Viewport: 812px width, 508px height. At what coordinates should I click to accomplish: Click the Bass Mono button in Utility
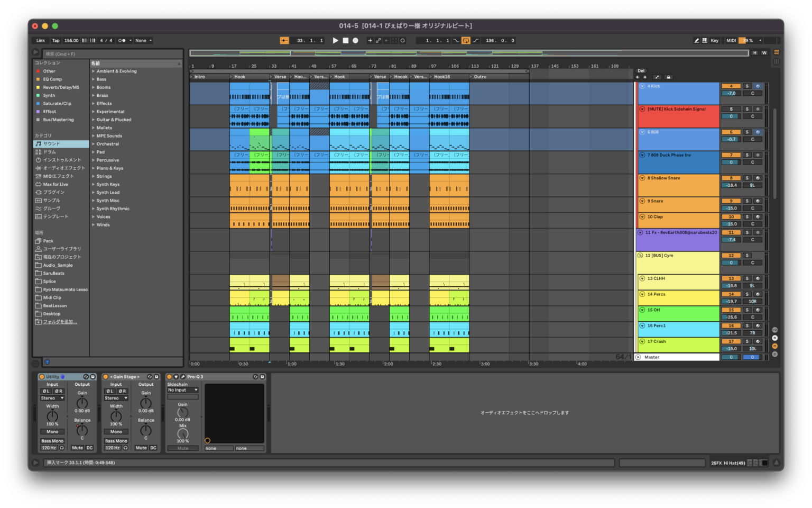click(x=52, y=441)
